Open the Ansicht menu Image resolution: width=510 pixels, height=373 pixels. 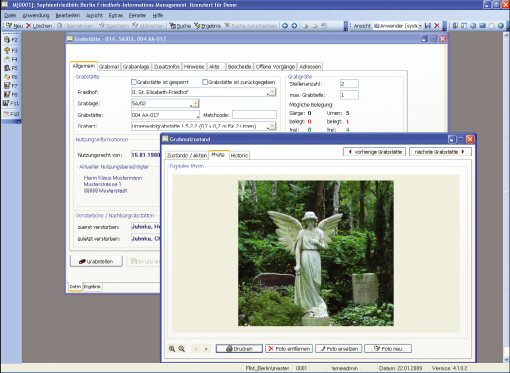point(94,16)
